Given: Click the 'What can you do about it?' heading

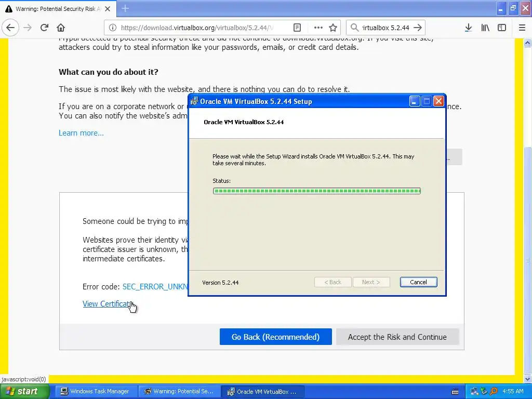Looking at the screenshot, I should pyautogui.click(x=108, y=72).
